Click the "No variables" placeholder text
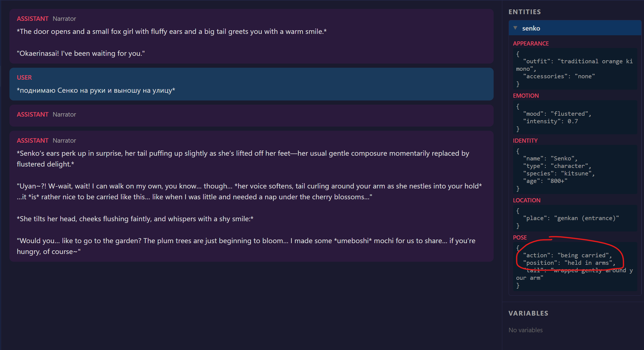This screenshot has width=644, height=350. coord(525,330)
